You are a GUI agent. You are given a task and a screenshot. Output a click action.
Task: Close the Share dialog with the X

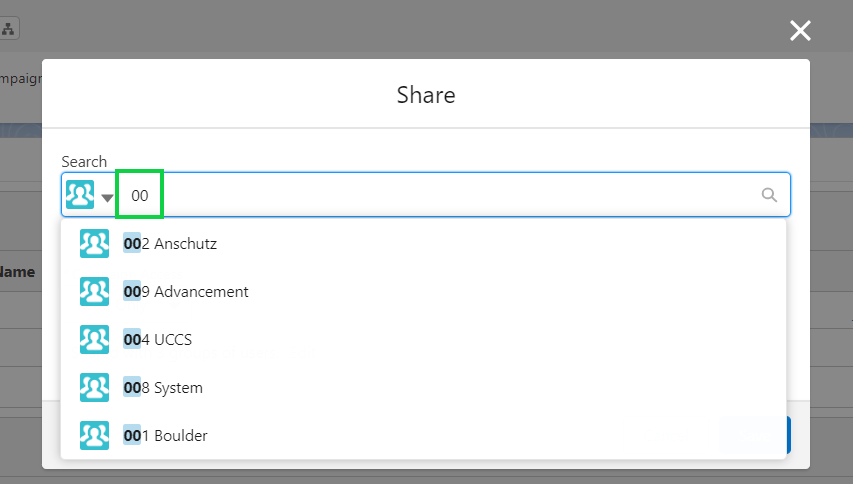[800, 30]
